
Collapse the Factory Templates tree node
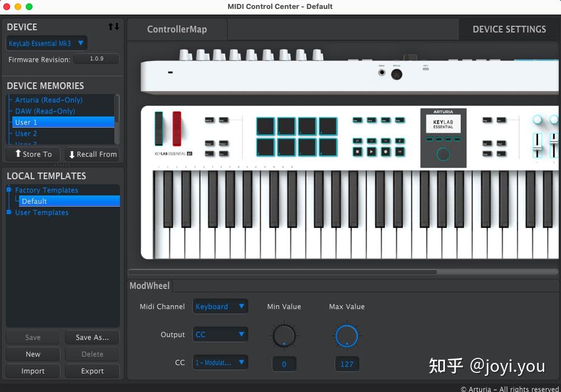tap(9, 190)
